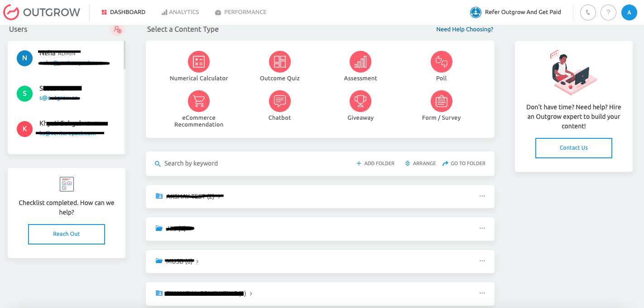Click the phone call icon

pos(588,12)
